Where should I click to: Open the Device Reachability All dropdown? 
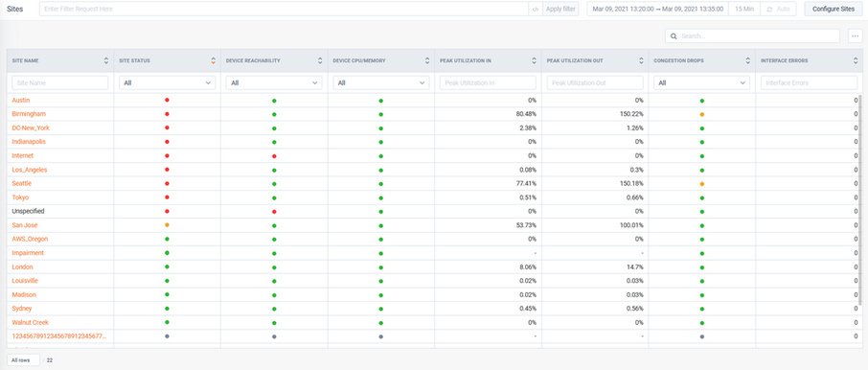click(x=274, y=82)
